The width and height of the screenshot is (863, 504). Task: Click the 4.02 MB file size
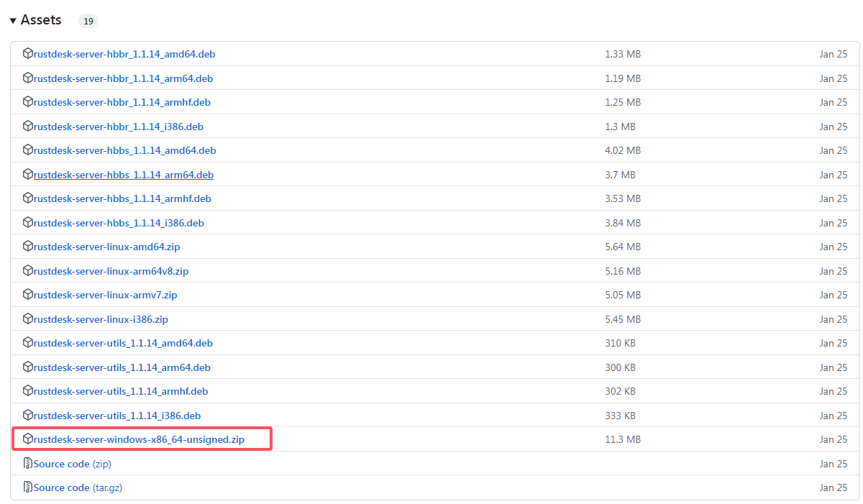pos(623,150)
